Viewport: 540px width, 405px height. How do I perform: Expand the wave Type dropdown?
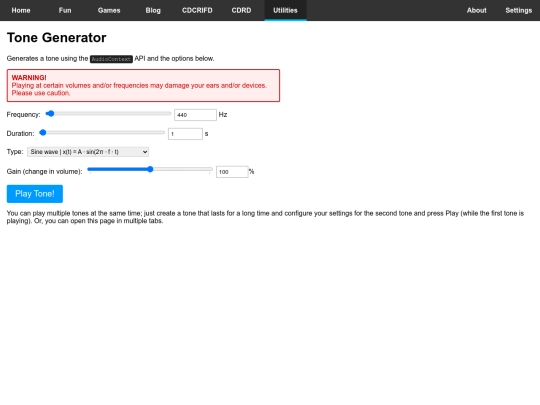[88, 152]
